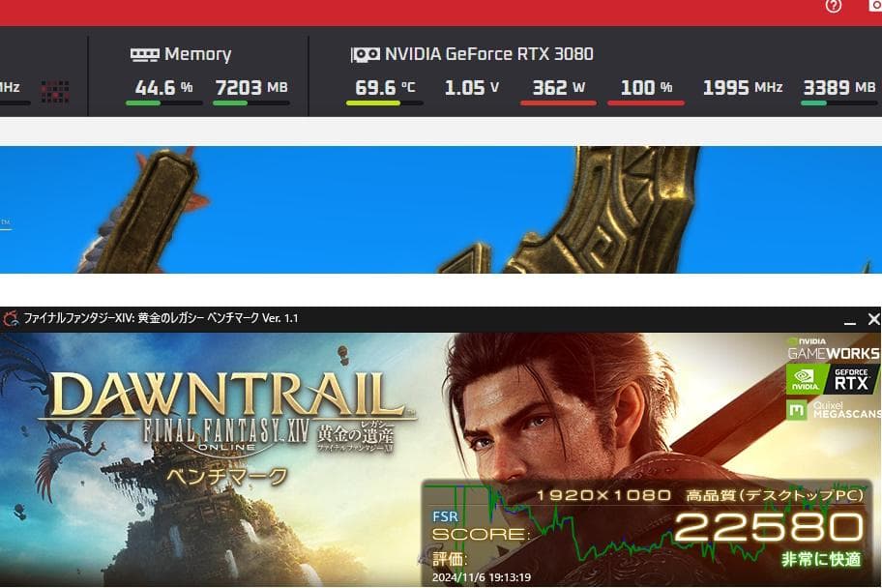Click the Memory RAM module icon

pyautogui.click(x=144, y=54)
